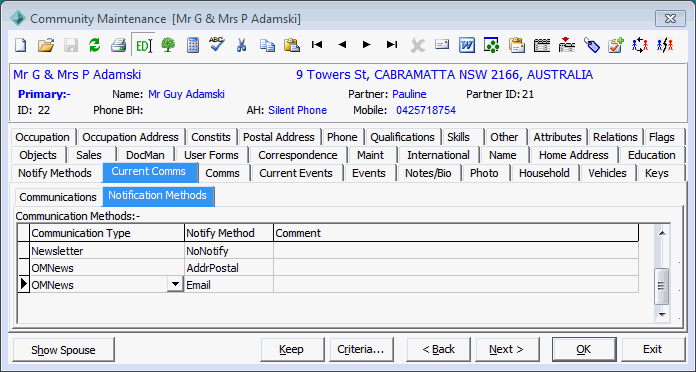The height and width of the screenshot is (372, 696).
Task: Open the Criteria... button
Action: 361,350
